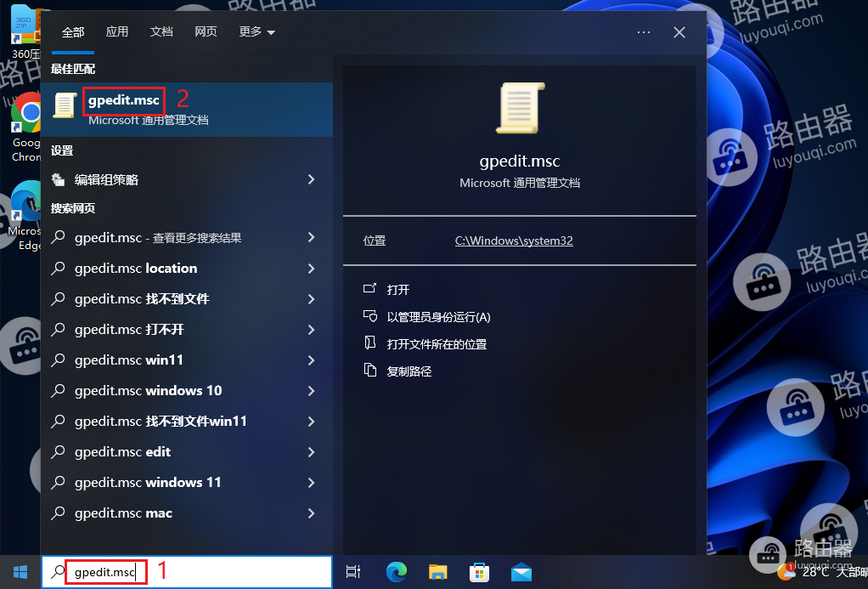The width and height of the screenshot is (868, 589).
Task: Expand arrow for gpedit.msc edit
Action: (x=311, y=452)
